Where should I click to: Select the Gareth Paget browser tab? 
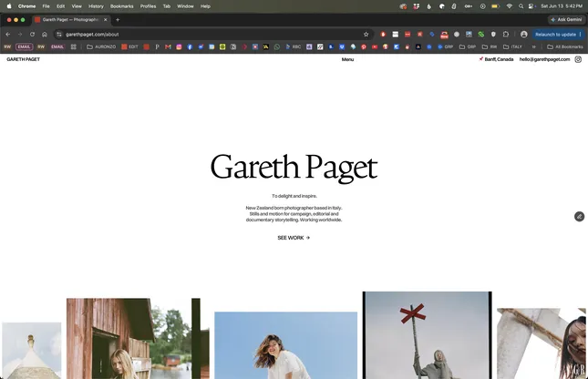pyautogui.click(x=71, y=20)
